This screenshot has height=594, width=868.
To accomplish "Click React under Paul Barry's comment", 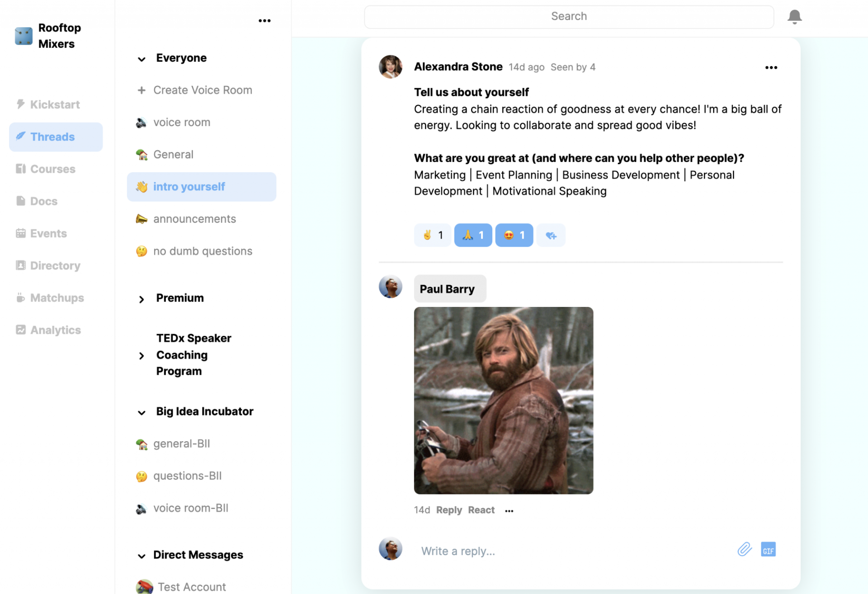I will pyautogui.click(x=481, y=510).
